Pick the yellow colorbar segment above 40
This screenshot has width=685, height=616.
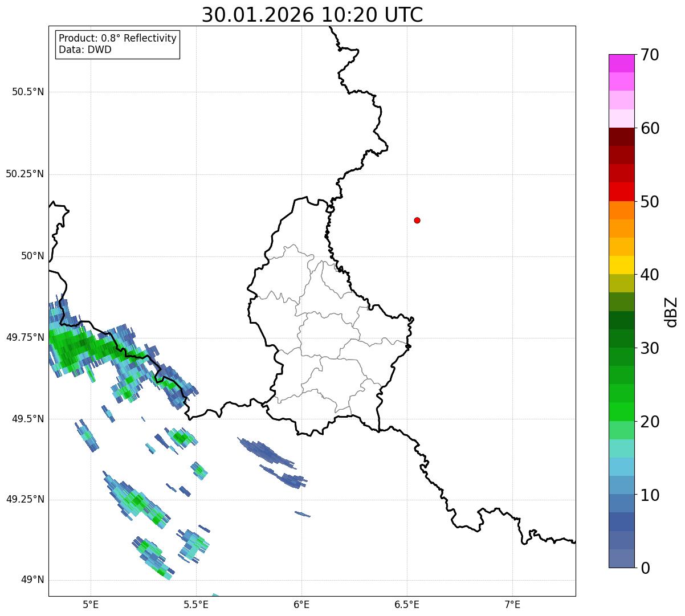coord(621,265)
